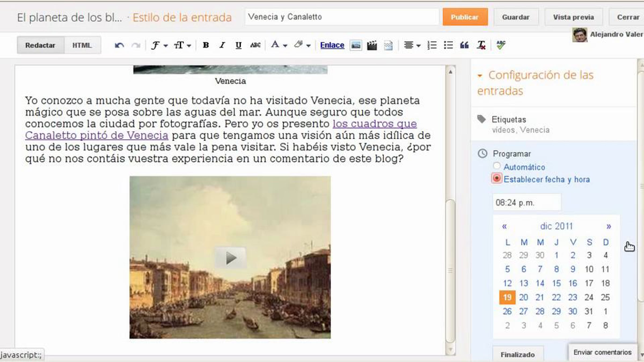Remove formatting from selected text
Screen dimensions: 644x362
(x=481, y=45)
